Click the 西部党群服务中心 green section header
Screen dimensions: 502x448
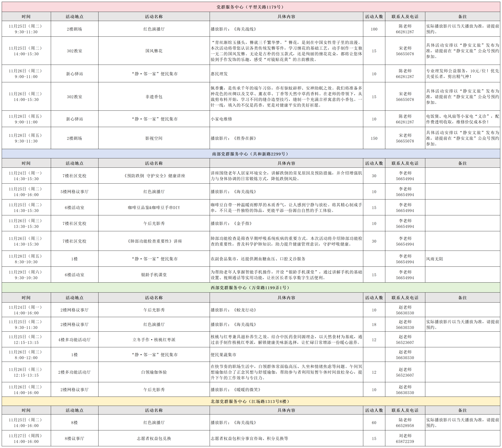pyautogui.click(x=251, y=287)
